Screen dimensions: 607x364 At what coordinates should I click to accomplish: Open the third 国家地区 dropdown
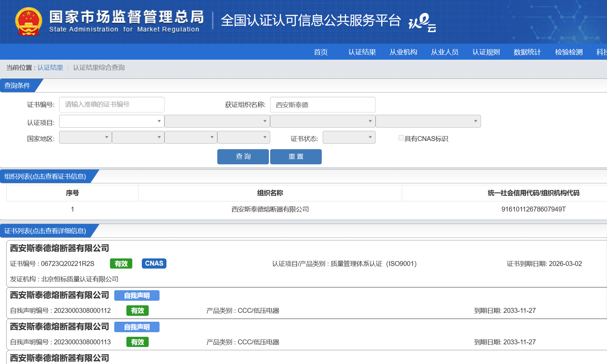(191, 137)
